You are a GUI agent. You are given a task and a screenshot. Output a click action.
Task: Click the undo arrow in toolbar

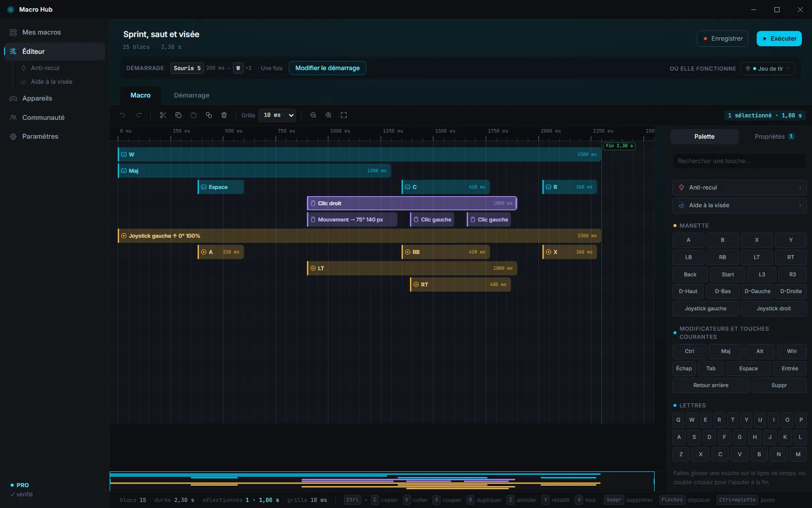pos(122,115)
